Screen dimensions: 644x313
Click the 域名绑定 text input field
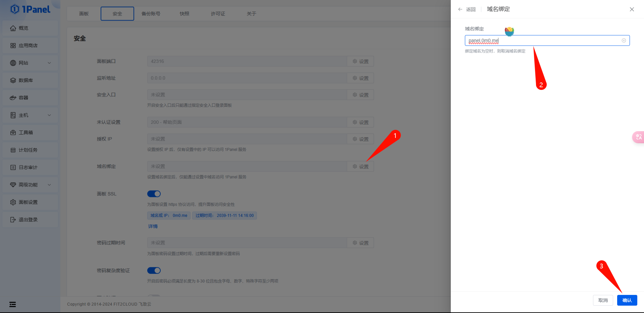543,41
